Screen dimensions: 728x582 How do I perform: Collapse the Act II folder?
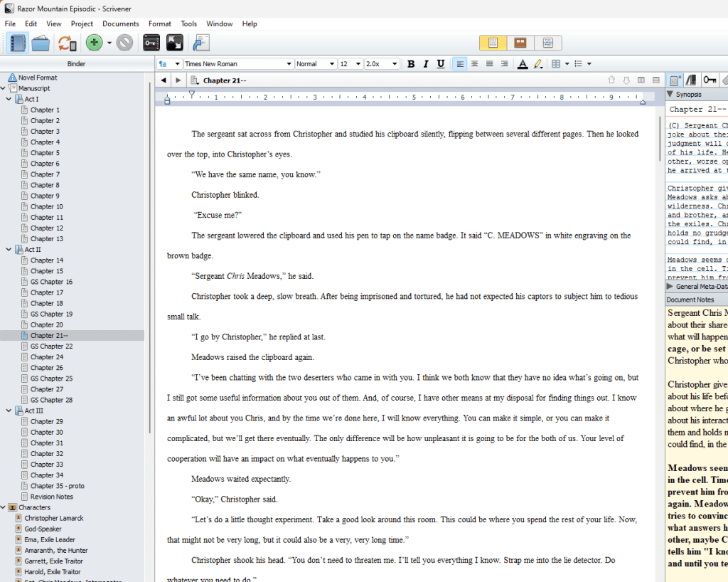[x=6, y=250]
